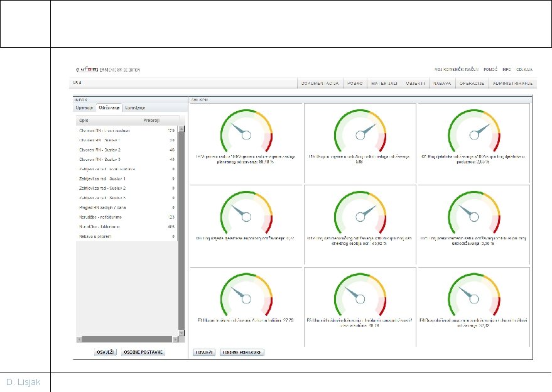Open the MATERIJALI menu

click(384, 84)
